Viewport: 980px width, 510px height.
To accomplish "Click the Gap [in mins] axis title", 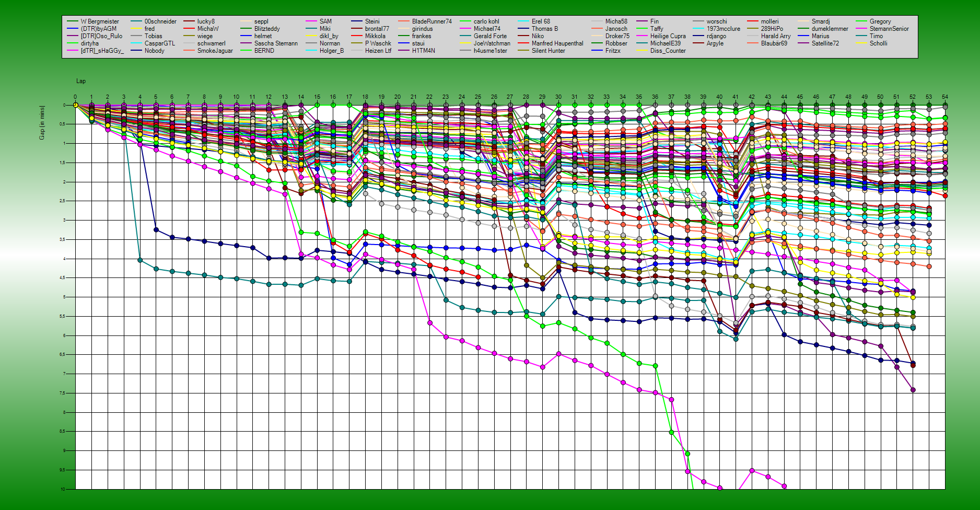I will click(x=42, y=123).
